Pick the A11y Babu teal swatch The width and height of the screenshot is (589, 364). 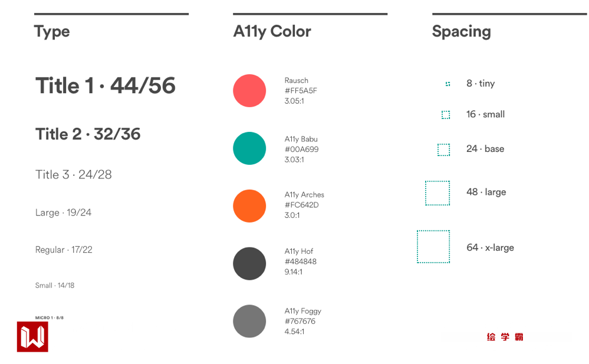249,148
